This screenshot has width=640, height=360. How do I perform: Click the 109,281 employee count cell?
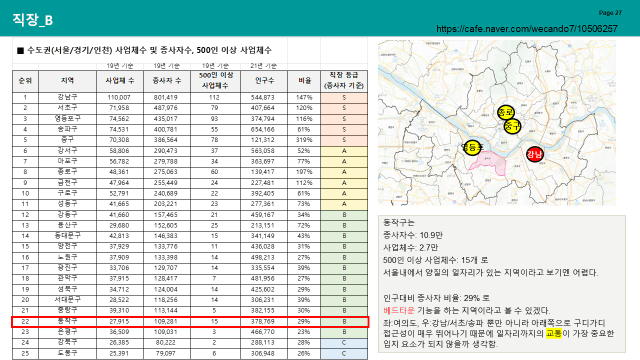click(x=166, y=322)
